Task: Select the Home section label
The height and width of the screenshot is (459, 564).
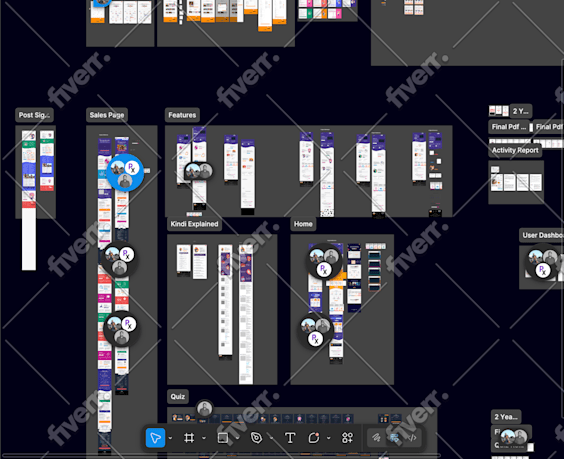Action: (x=303, y=224)
